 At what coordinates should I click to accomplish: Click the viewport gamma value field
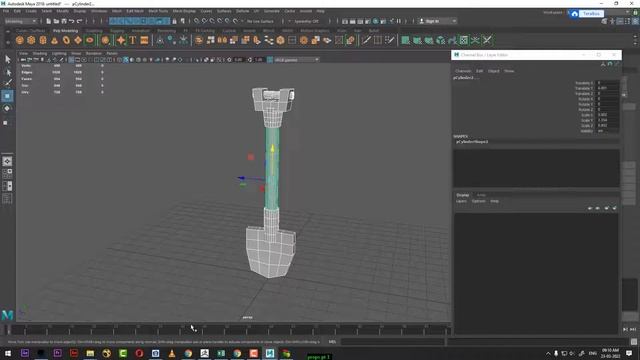pyautogui.click(x=258, y=60)
